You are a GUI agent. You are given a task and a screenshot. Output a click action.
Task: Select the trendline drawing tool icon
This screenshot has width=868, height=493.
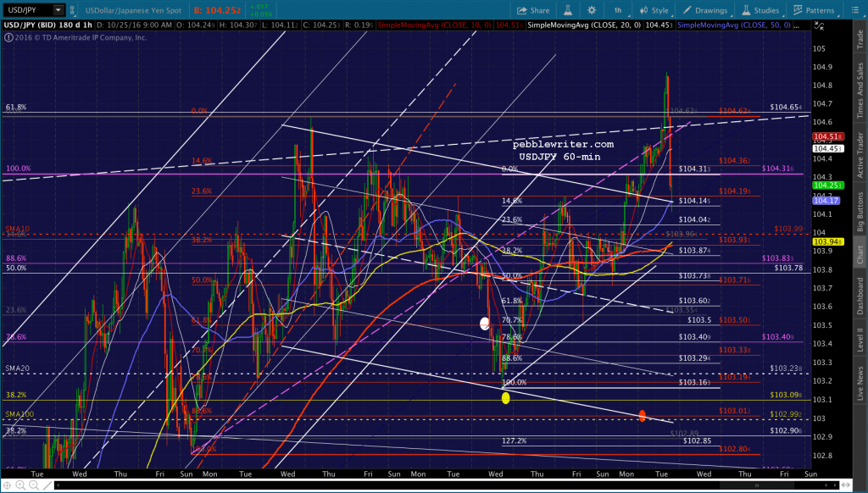[x=47, y=485]
